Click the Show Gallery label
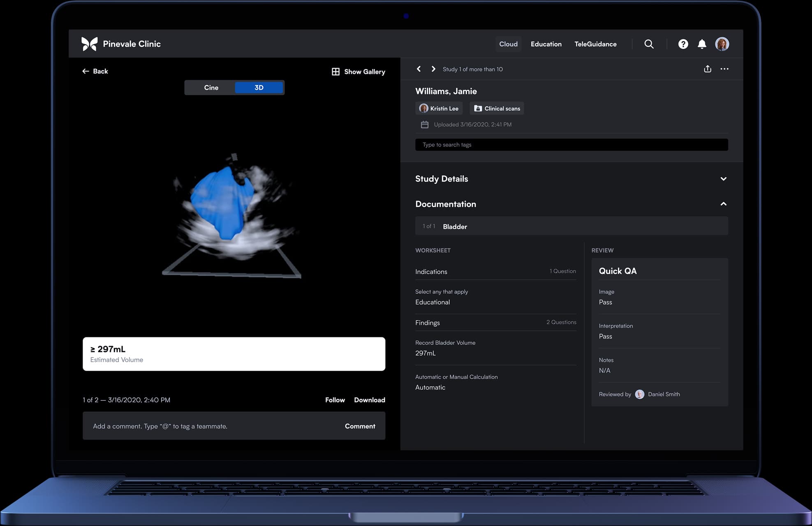 pyautogui.click(x=365, y=72)
